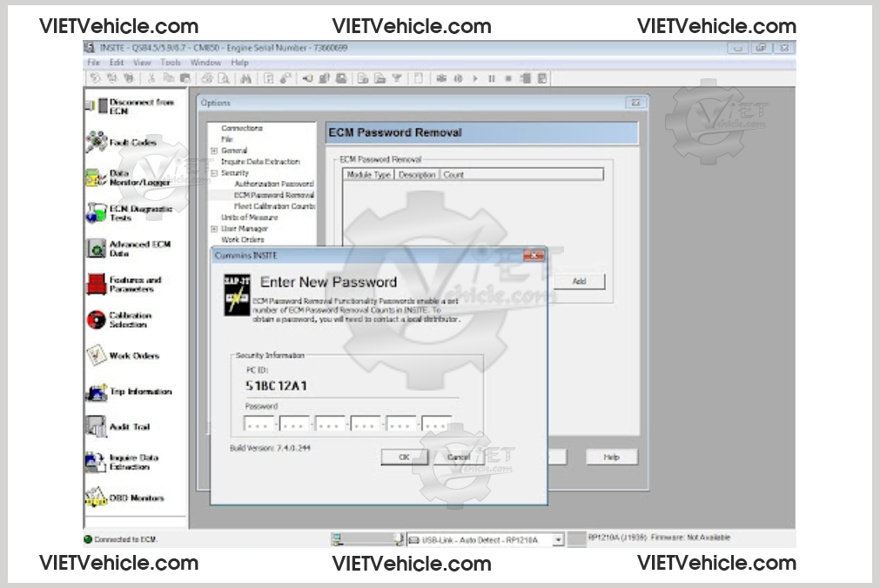Open Fault Codes in the sidebar

[x=96, y=142]
